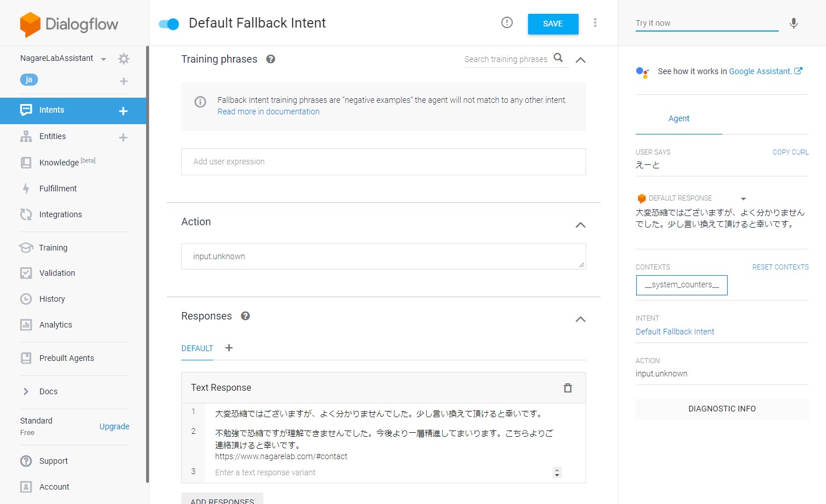
Task: Collapse the Training phrases section
Action: pyautogui.click(x=580, y=60)
